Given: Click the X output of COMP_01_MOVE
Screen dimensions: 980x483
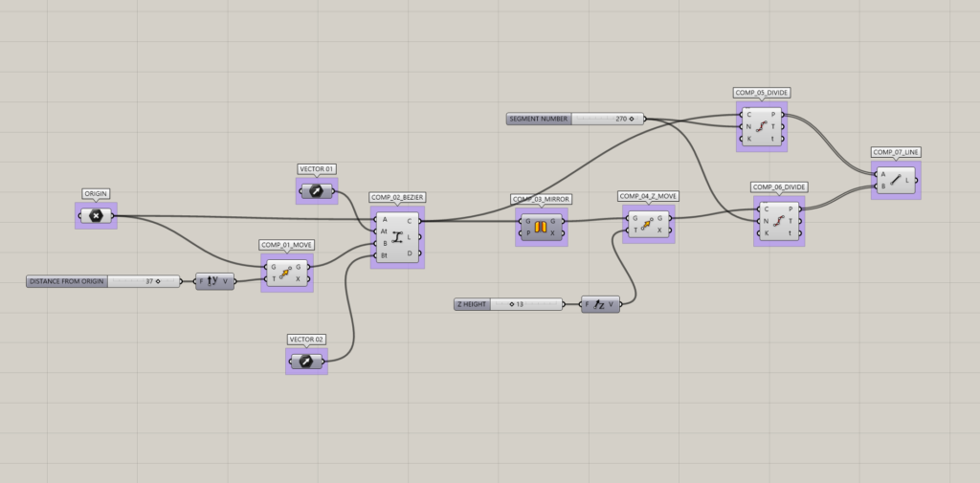Looking at the screenshot, I should click(x=299, y=278).
